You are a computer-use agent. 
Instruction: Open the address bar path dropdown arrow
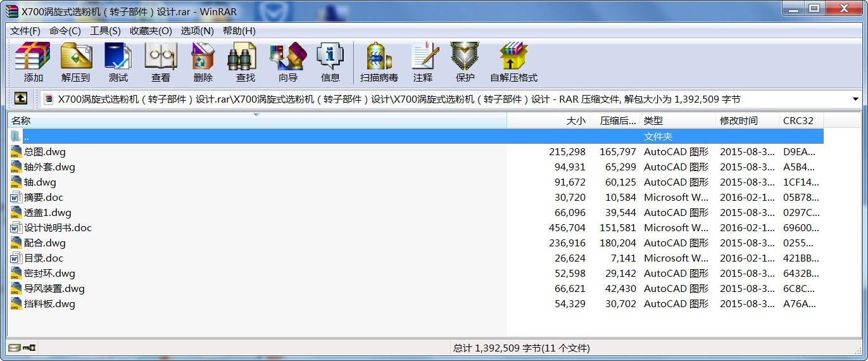pyautogui.click(x=856, y=99)
